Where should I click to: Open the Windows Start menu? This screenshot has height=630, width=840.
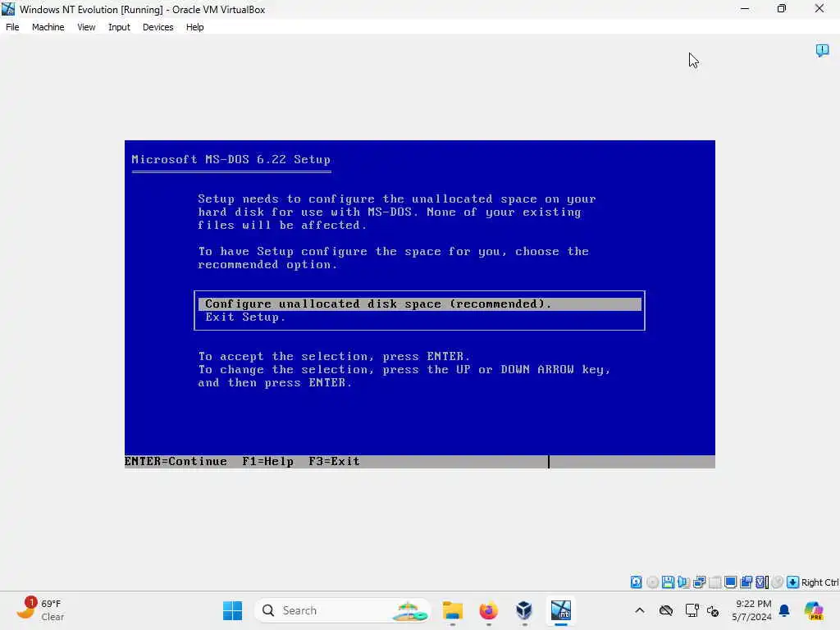[x=232, y=610]
